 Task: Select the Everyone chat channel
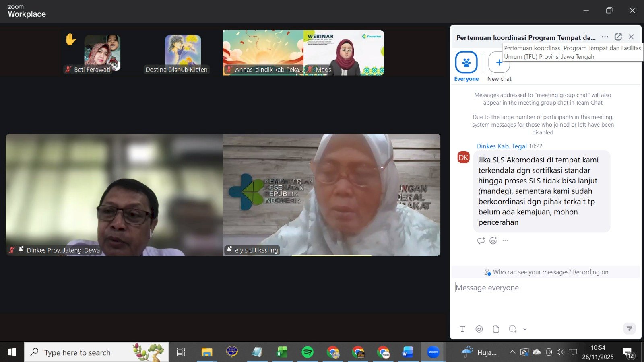(x=466, y=63)
